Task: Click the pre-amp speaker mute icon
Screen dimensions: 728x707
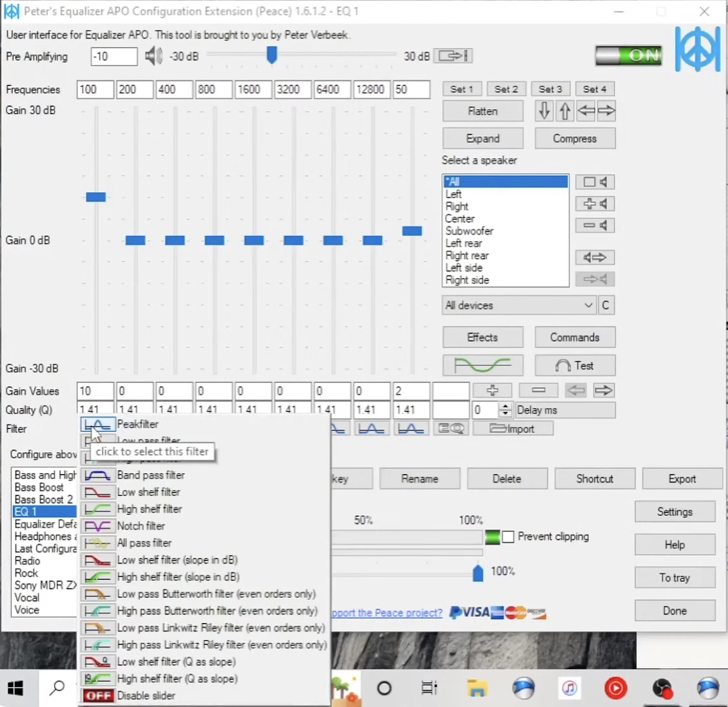Action: pos(153,57)
